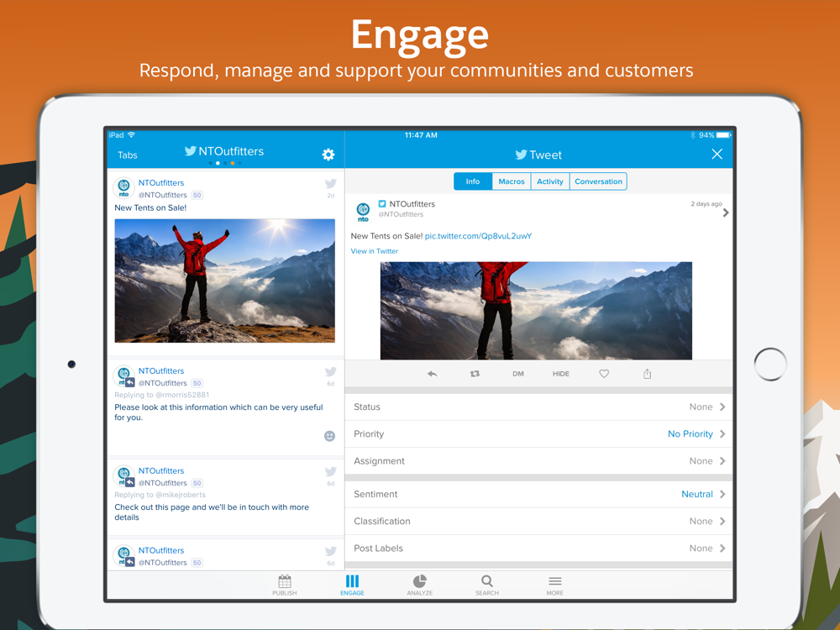Open the large hiker image in detail panel
This screenshot has height=630, width=840.
(x=536, y=311)
